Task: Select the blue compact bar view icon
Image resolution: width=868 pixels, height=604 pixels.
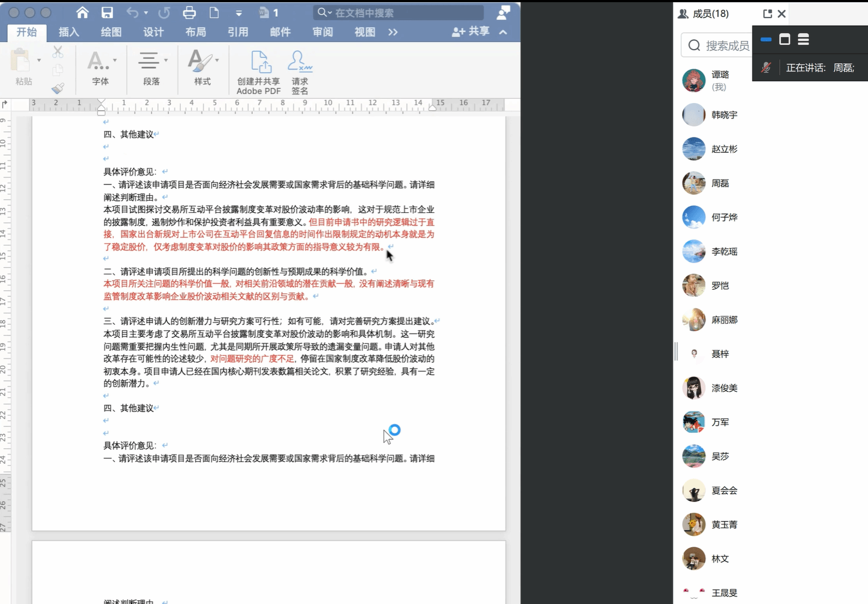Action: (766, 39)
